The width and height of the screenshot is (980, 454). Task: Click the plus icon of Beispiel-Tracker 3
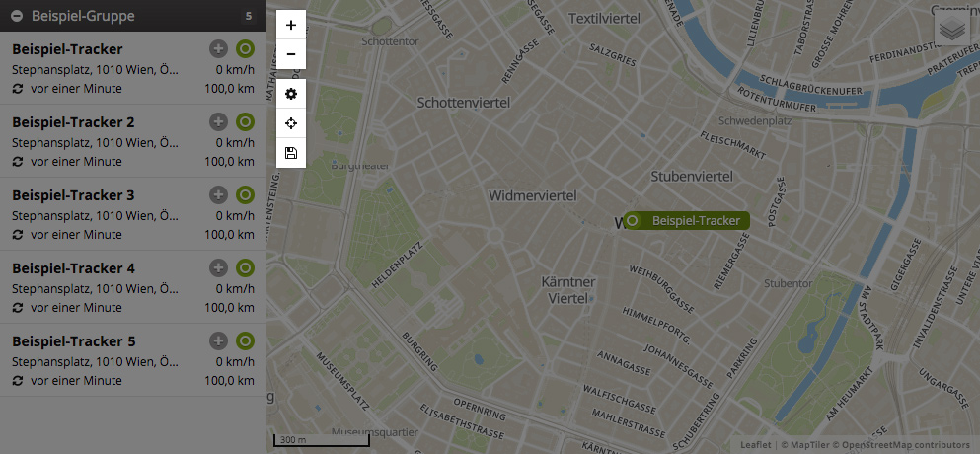[x=218, y=195]
